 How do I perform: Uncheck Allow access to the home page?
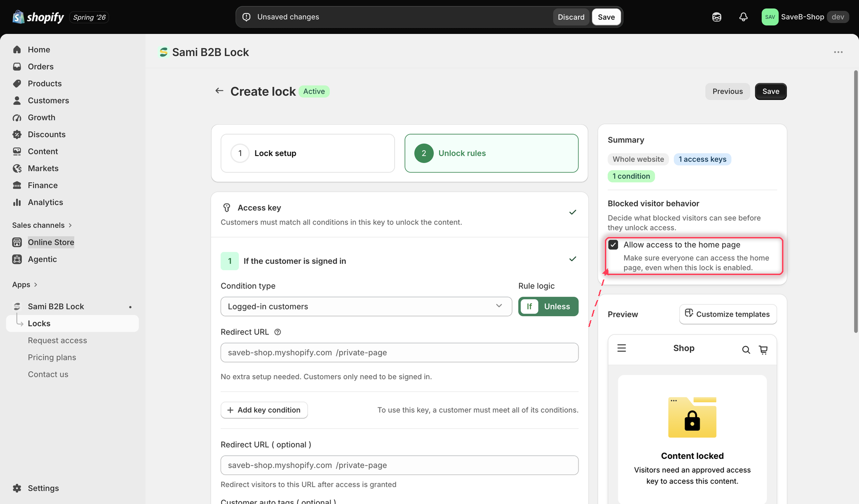[613, 245]
